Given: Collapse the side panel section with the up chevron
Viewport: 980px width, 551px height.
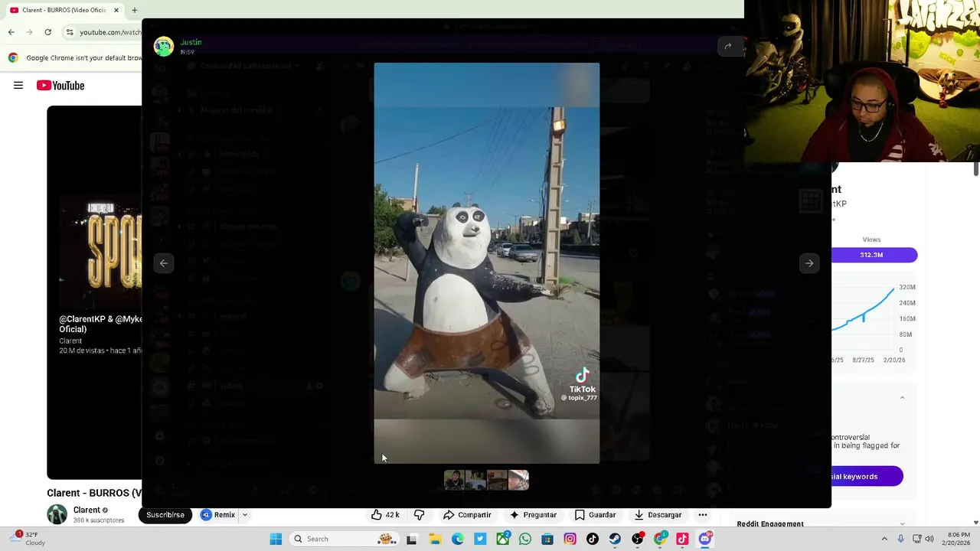Looking at the screenshot, I should pyautogui.click(x=902, y=398).
